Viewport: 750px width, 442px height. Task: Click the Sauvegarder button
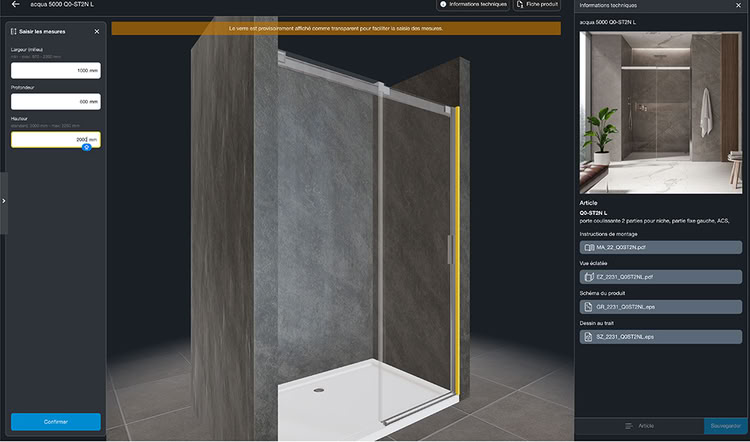coord(726,426)
